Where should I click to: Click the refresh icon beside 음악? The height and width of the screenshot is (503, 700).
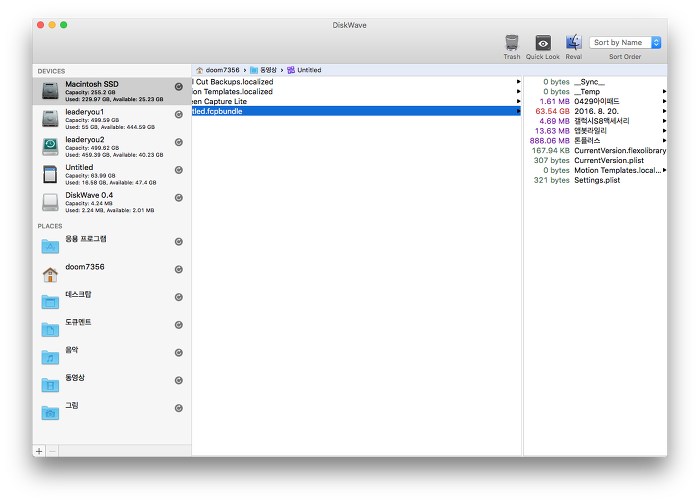click(x=179, y=353)
